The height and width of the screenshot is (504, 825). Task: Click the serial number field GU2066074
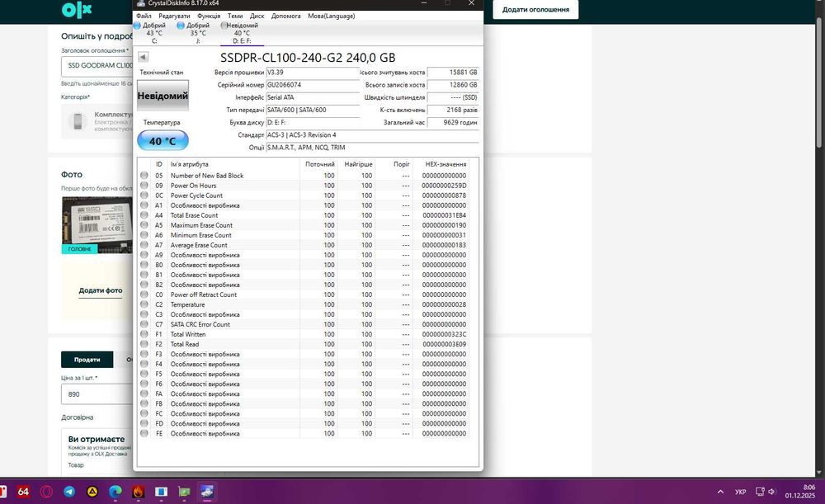pyautogui.click(x=313, y=85)
